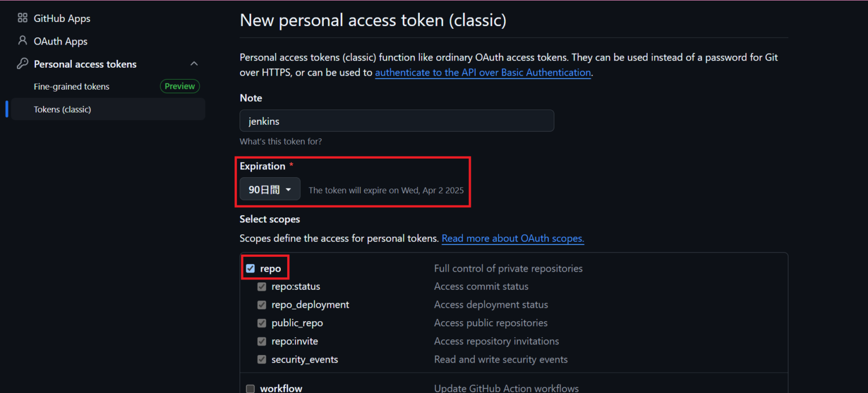This screenshot has width=868, height=393.
Task: Click the OAuth Apps person icon
Action: [x=23, y=41]
